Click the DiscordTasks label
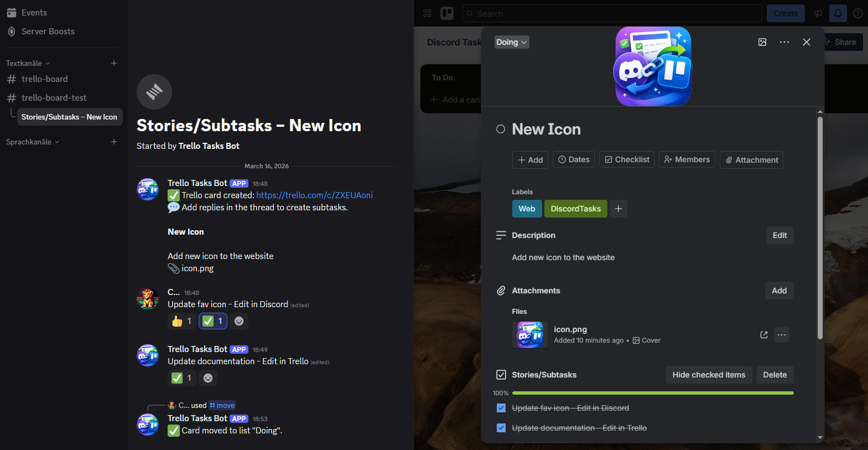 575,209
